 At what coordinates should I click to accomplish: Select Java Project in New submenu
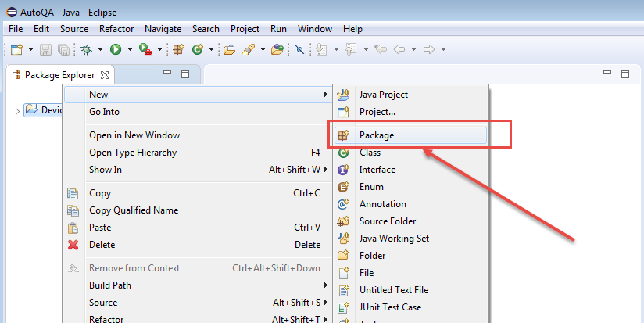tap(411, 95)
